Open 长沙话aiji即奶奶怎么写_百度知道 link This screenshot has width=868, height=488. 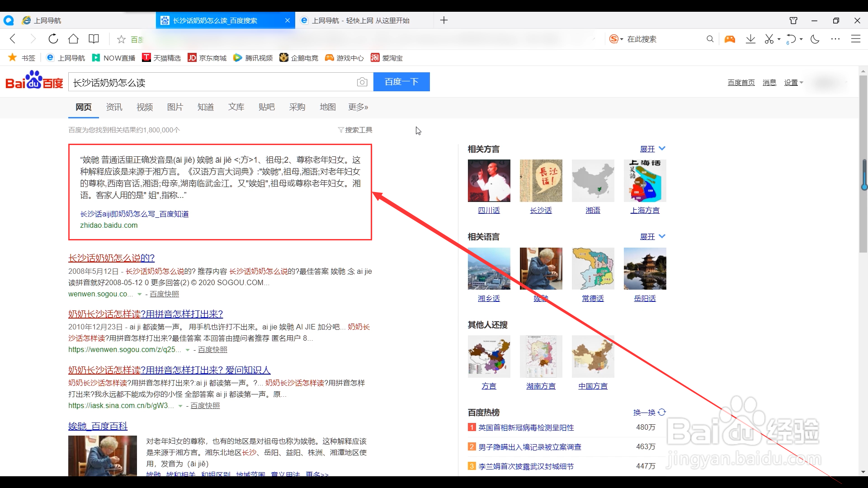[134, 214]
